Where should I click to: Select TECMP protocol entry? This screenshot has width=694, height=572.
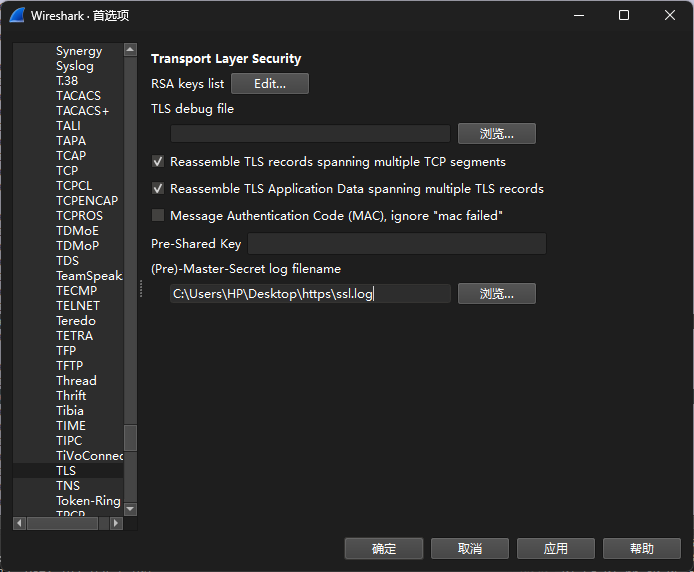pyautogui.click(x=76, y=291)
